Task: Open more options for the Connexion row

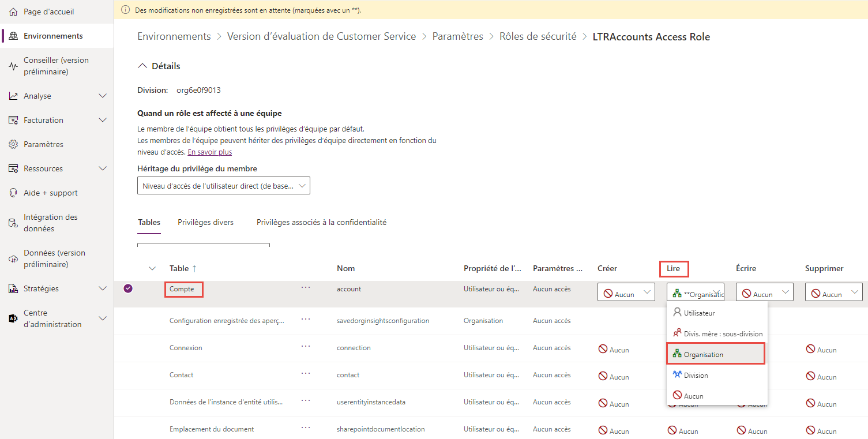Action: click(x=306, y=346)
